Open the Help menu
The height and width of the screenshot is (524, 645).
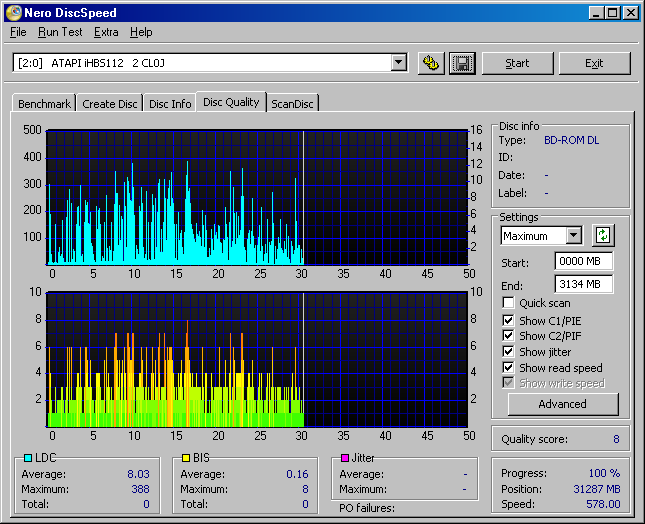[141, 32]
